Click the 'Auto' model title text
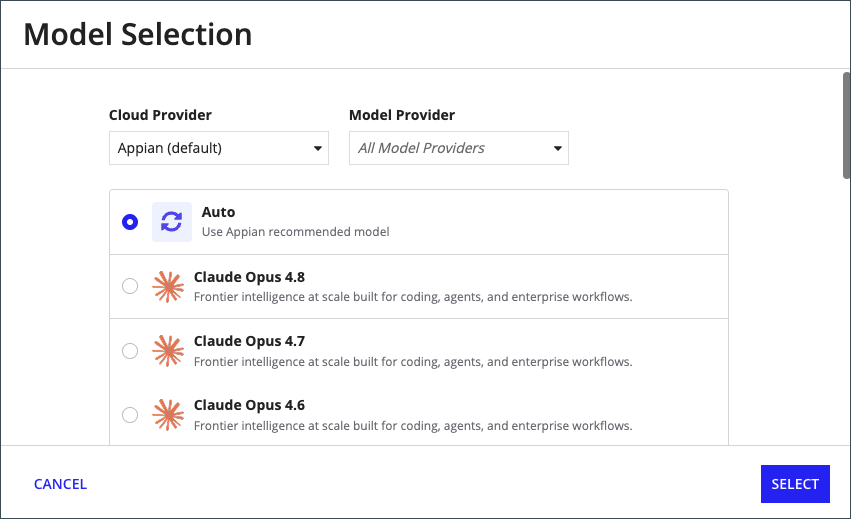This screenshot has width=851, height=519. pyautogui.click(x=218, y=212)
